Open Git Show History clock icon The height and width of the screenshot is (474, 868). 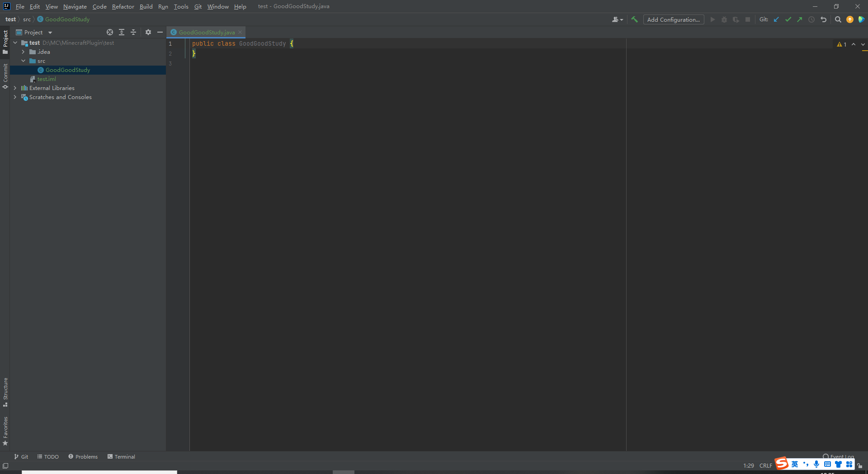(811, 19)
